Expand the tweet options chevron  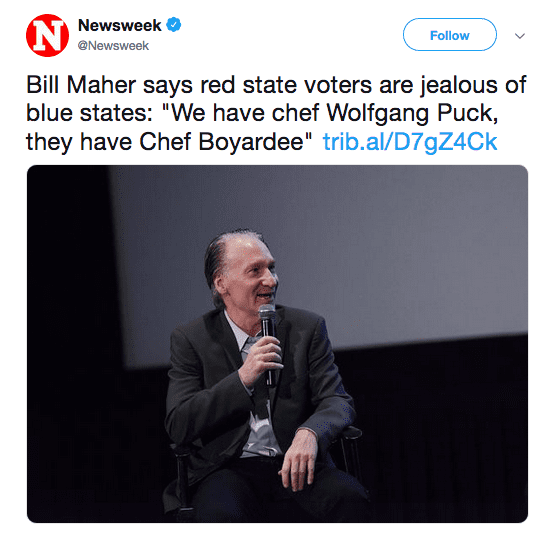[520, 36]
